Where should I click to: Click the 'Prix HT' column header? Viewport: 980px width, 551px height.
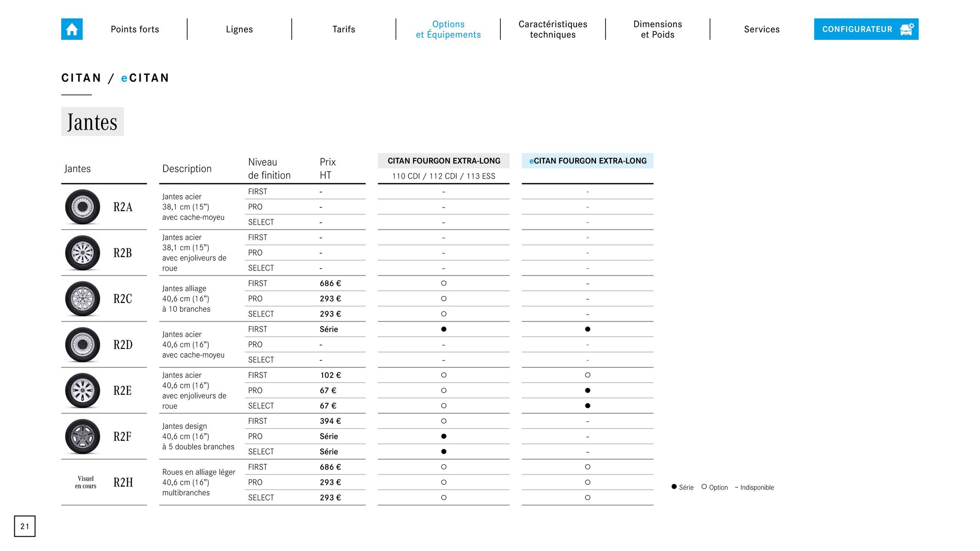coord(328,169)
